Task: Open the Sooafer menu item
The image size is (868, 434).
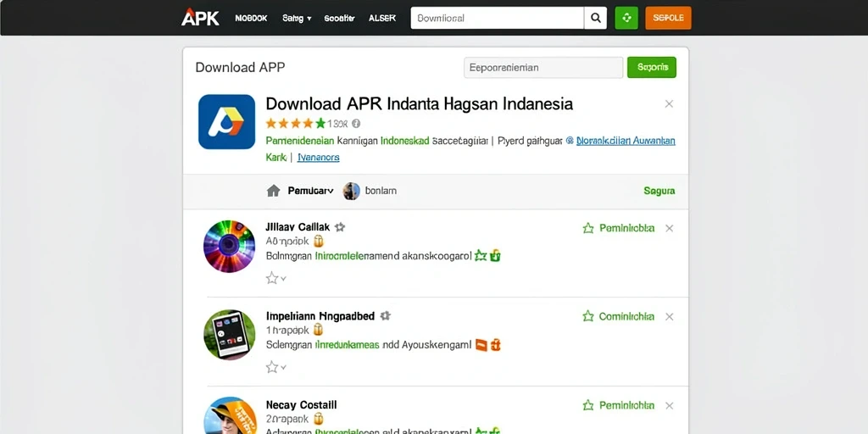Action: coord(339,19)
